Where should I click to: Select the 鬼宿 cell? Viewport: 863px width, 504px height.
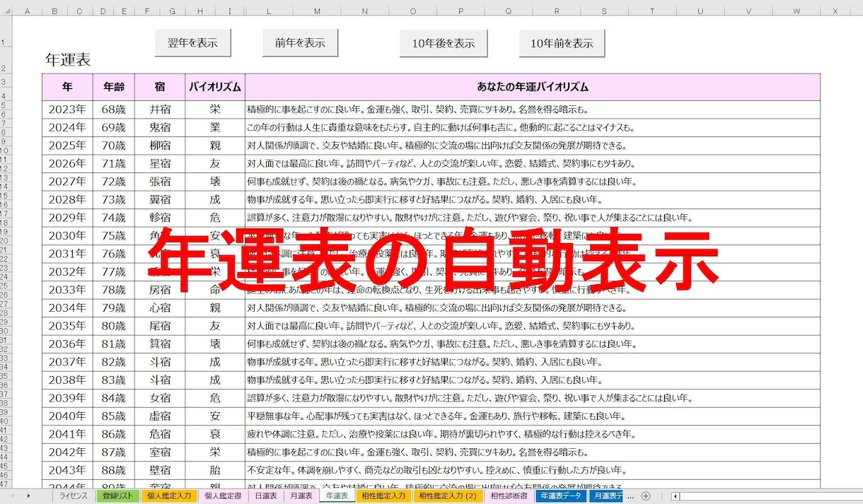click(x=160, y=128)
